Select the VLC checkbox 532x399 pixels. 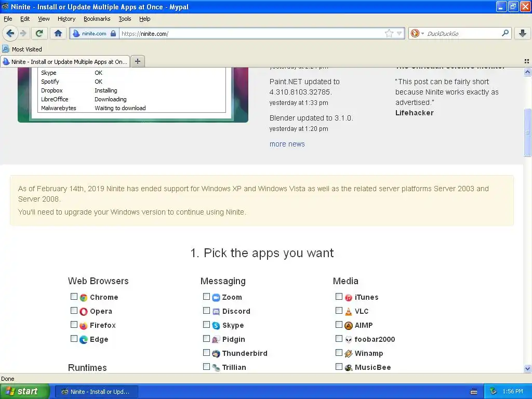click(x=339, y=311)
